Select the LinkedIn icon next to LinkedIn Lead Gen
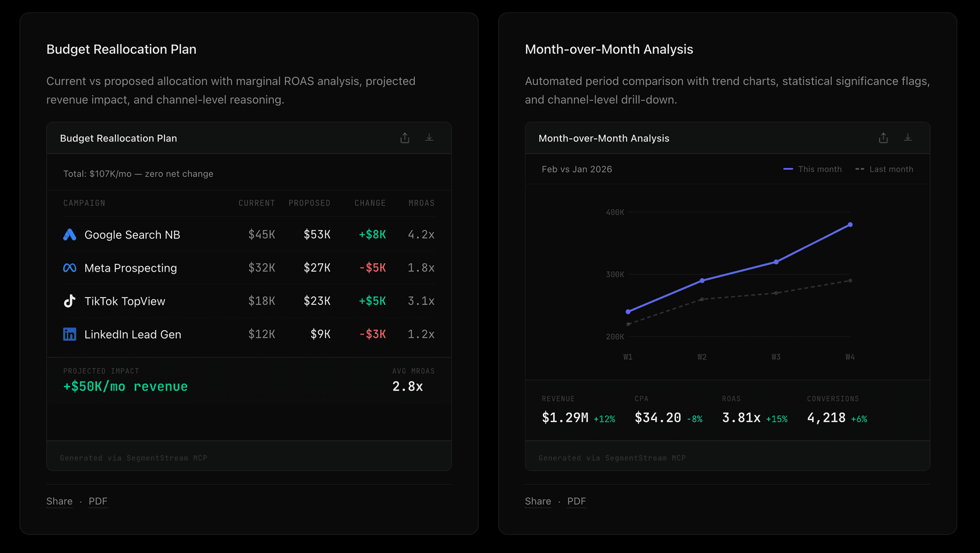Screen dimensions: 980x553 (x=69, y=334)
